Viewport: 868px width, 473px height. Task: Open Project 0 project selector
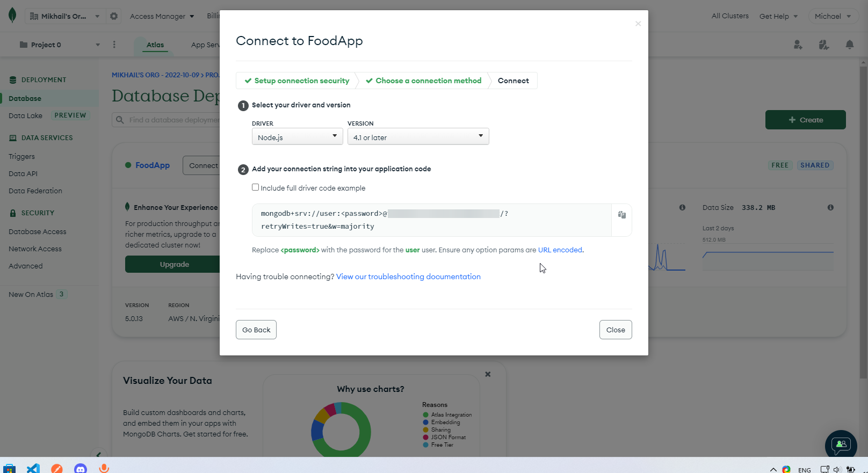[x=59, y=45]
